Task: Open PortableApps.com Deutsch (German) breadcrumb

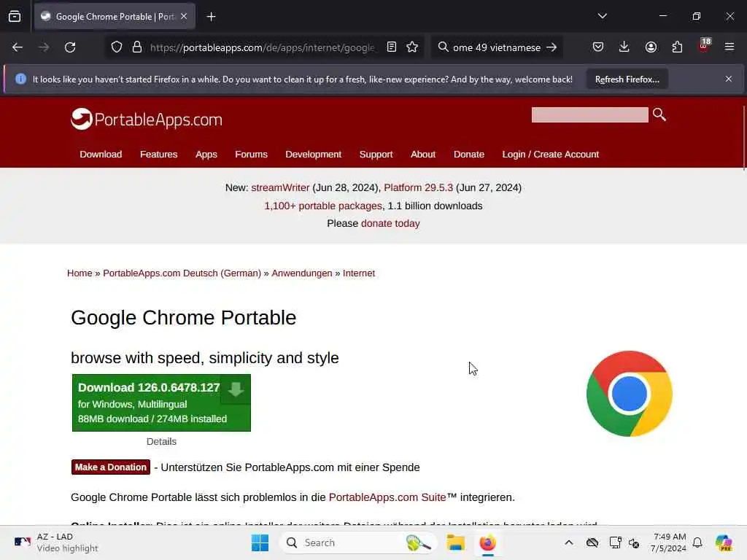Action: pyautogui.click(x=182, y=273)
